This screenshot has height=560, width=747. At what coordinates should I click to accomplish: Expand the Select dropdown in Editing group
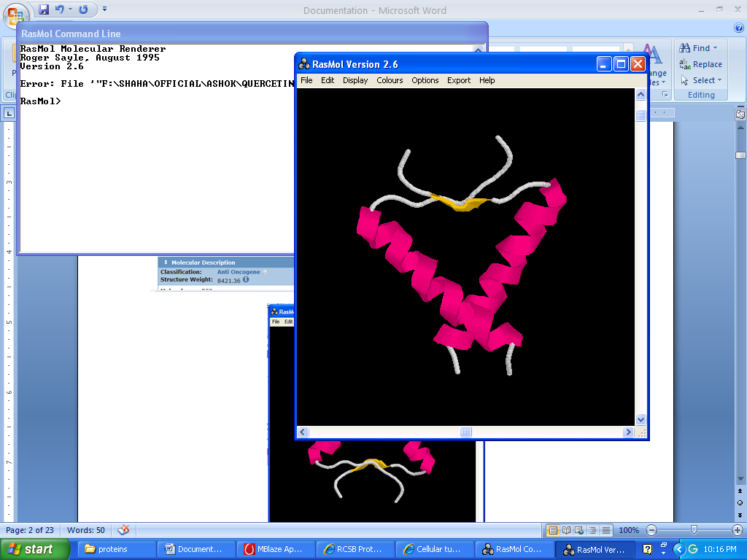[719, 80]
